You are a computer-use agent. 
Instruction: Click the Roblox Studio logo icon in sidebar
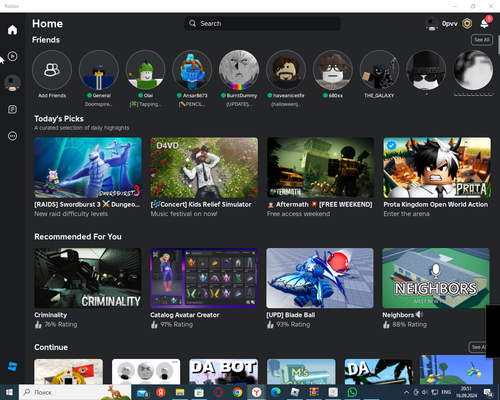(x=12, y=366)
